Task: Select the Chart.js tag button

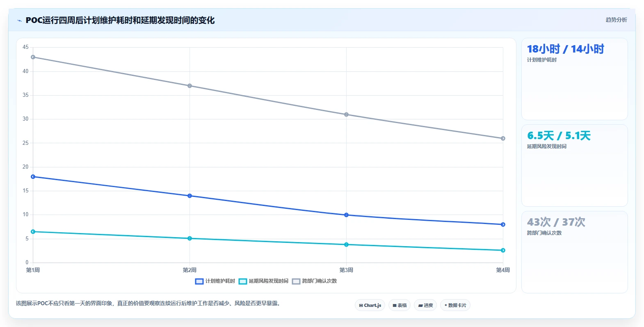Action: (370, 305)
